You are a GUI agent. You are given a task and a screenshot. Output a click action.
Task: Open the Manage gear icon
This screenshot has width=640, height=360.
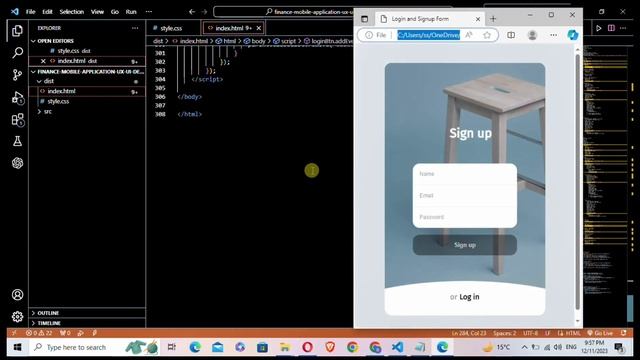(x=17, y=316)
